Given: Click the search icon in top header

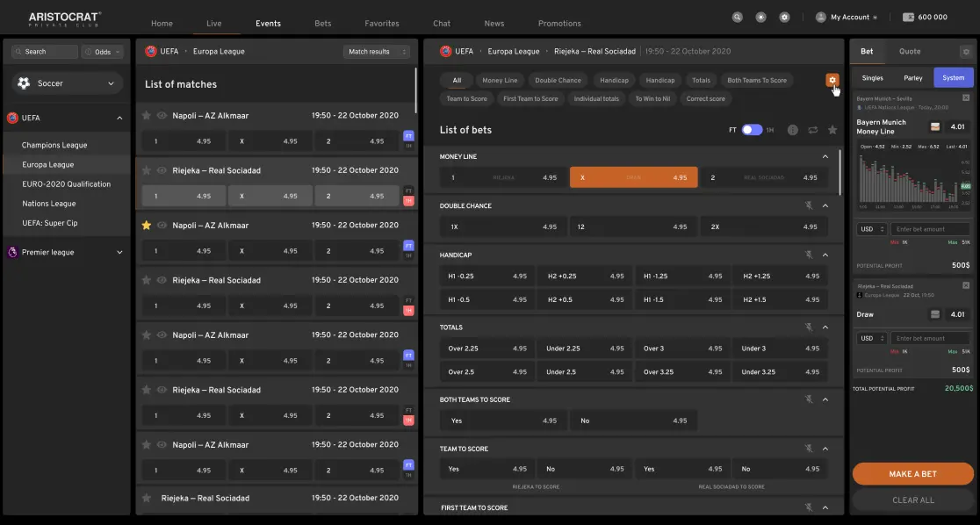Looking at the screenshot, I should [x=737, y=17].
